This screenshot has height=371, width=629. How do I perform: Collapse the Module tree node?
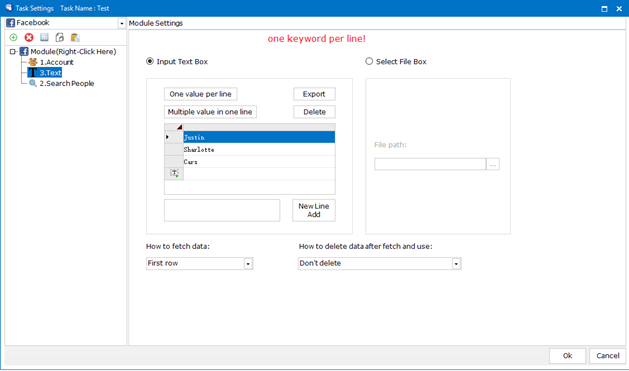(13, 51)
